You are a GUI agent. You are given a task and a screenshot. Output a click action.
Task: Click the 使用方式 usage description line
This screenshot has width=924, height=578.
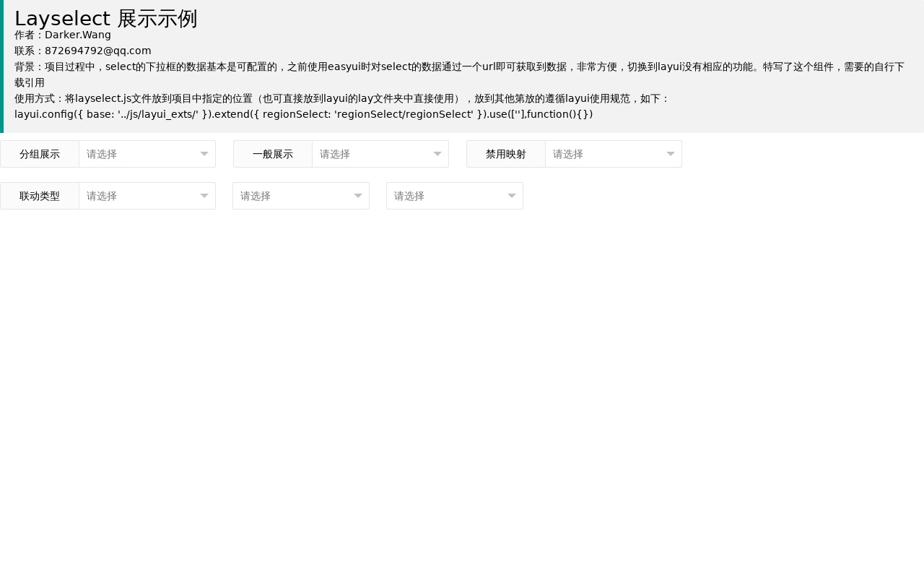coord(342,98)
